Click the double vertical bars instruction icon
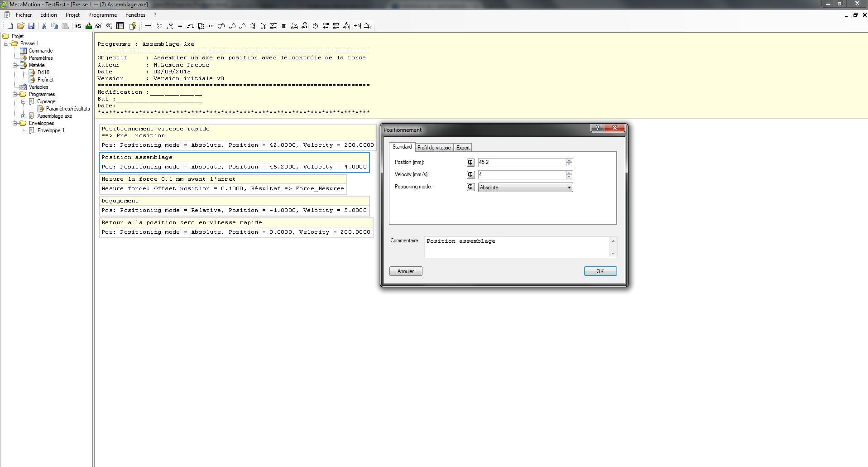868x467 pixels. (x=284, y=26)
